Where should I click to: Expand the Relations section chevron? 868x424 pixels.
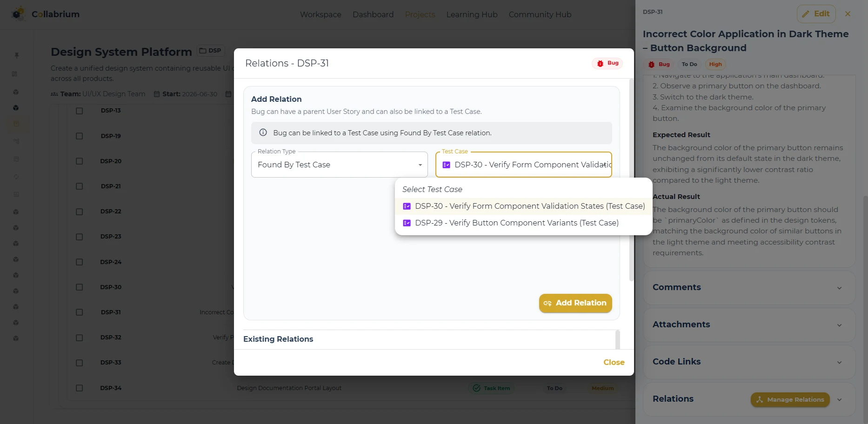[x=840, y=400]
